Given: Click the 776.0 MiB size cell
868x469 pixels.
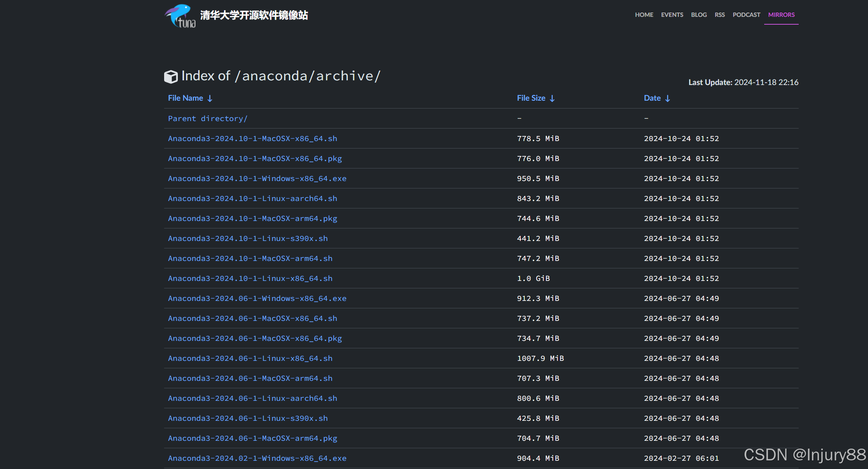Looking at the screenshot, I should [x=538, y=159].
